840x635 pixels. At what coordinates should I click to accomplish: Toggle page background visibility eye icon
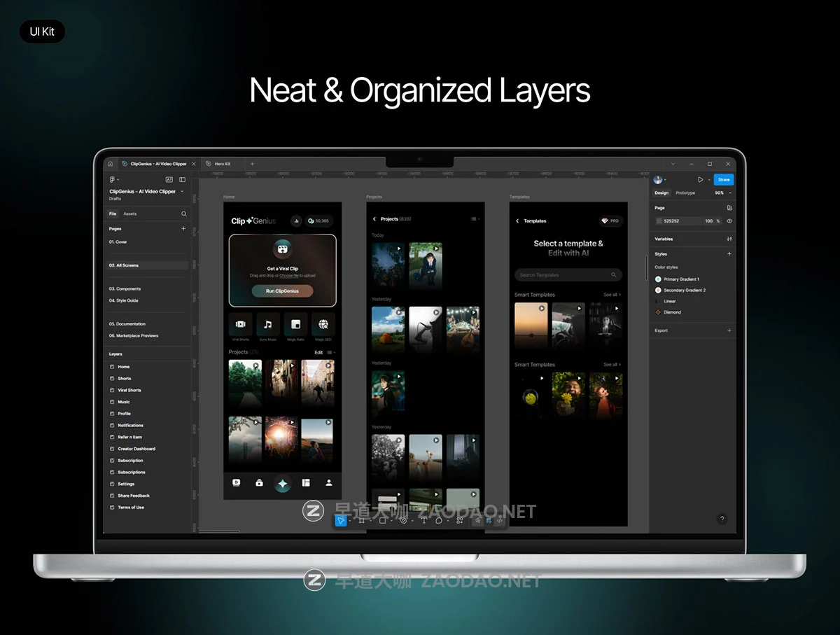click(x=729, y=221)
